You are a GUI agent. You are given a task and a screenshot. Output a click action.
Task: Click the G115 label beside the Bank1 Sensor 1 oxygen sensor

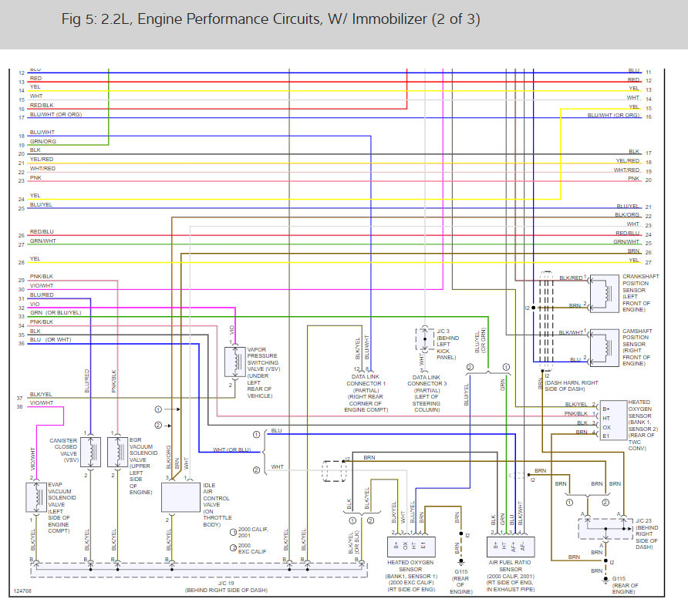click(460, 581)
